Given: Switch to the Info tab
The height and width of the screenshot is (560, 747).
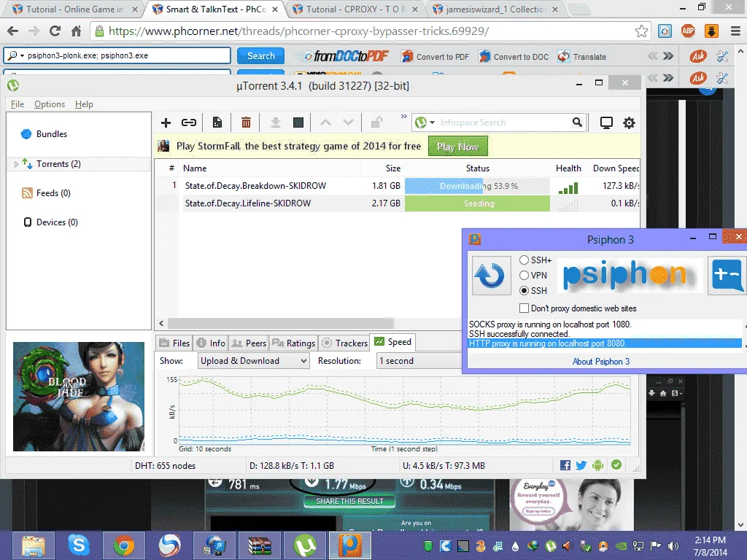Looking at the screenshot, I should click(211, 343).
